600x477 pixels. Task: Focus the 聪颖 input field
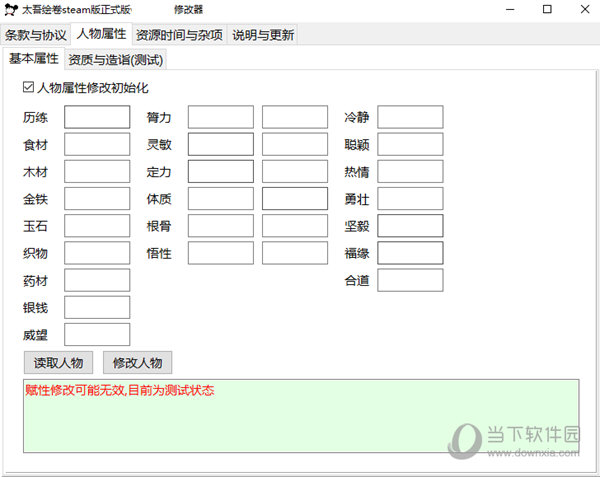click(x=411, y=144)
